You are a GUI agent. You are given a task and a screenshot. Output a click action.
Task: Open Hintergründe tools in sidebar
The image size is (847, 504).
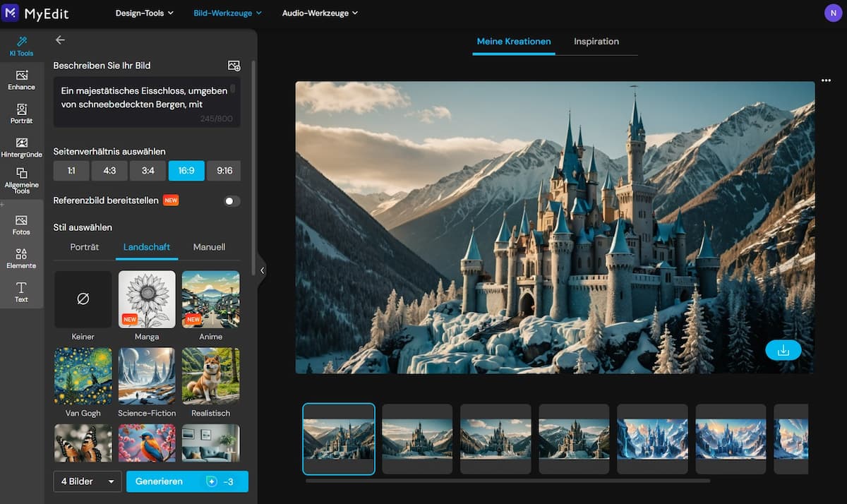21,148
